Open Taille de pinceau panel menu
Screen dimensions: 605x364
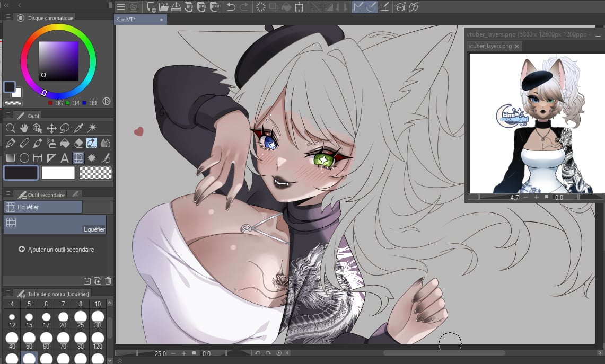(x=8, y=292)
